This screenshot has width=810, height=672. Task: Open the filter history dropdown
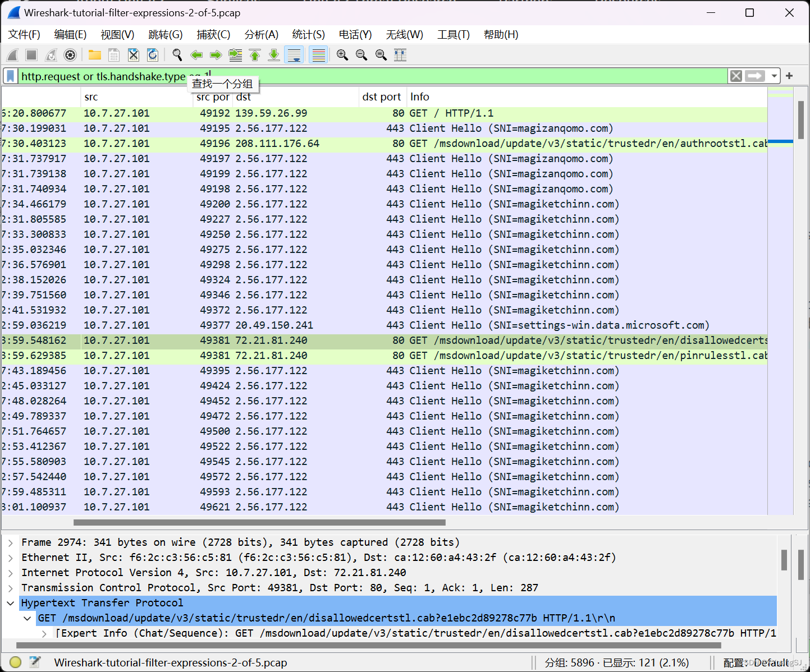pyautogui.click(x=774, y=76)
